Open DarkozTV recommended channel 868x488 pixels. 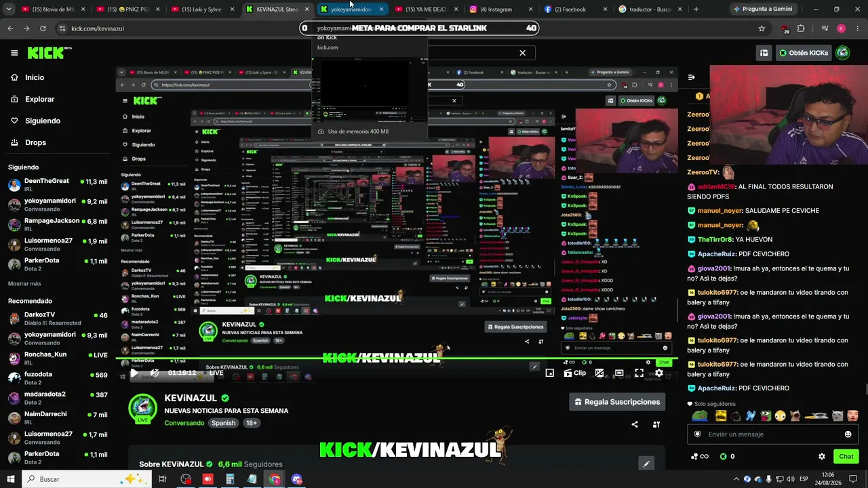tap(58, 318)
